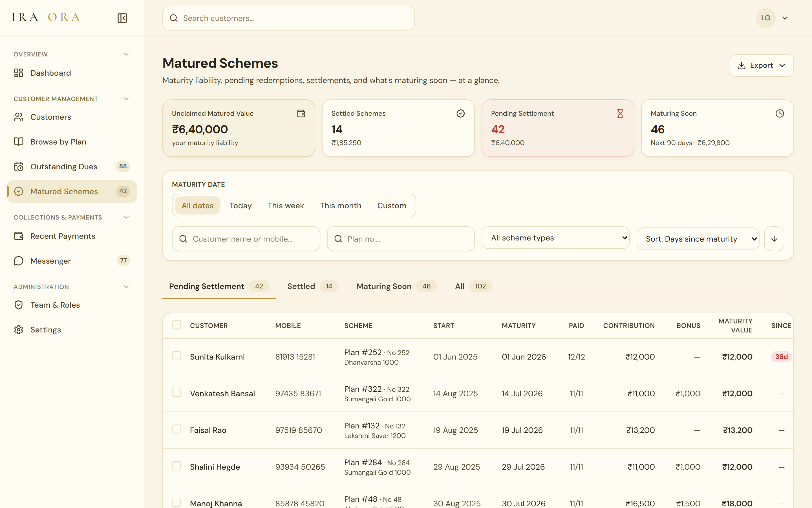Open the All scheme types dropdown
The height and width of the screenshot is (508, 812).
(555, 238)
